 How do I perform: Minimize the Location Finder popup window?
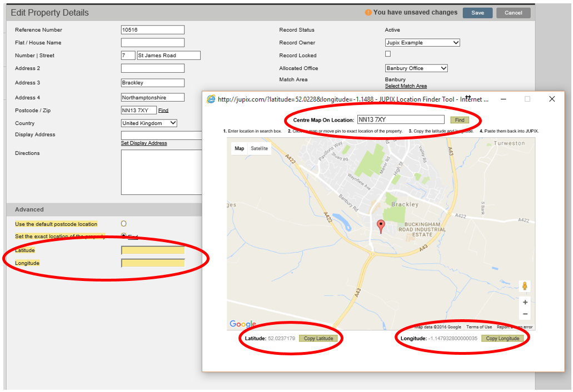(x=503, y=99)
